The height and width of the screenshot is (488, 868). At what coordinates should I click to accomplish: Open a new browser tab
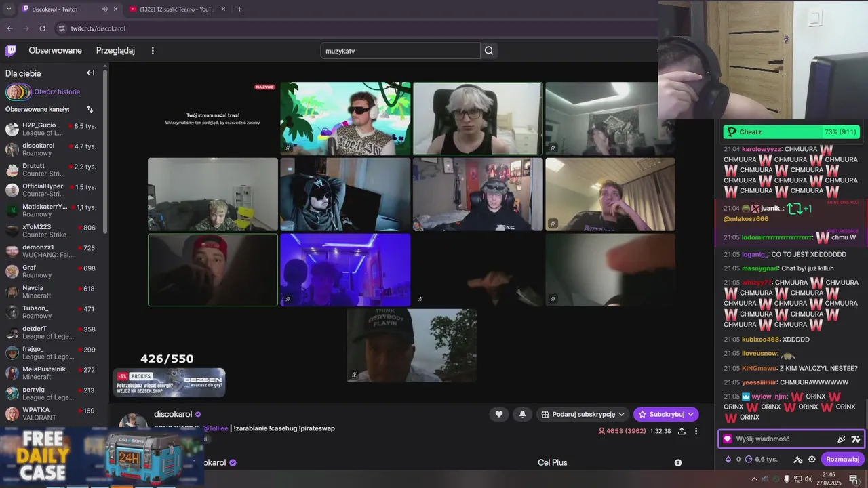239,9
